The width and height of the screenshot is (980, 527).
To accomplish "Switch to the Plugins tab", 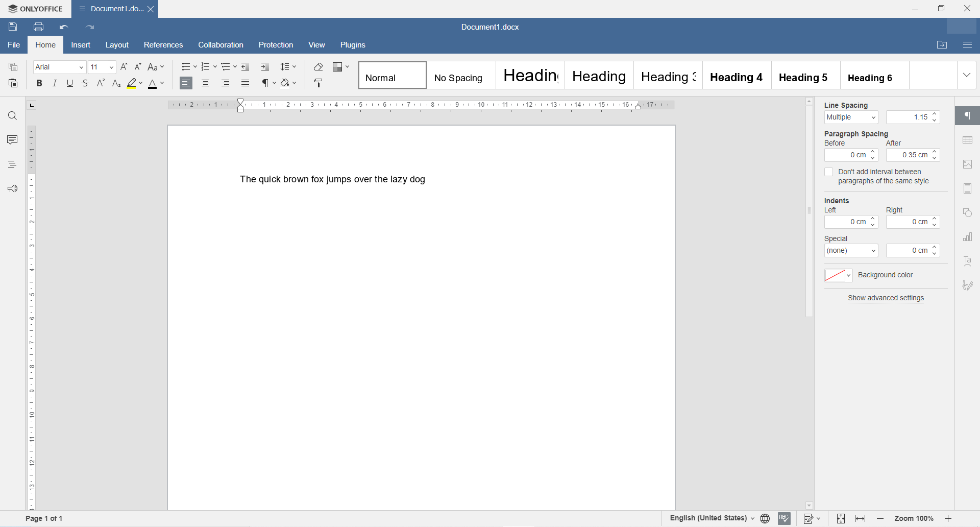I will (353, 45).
